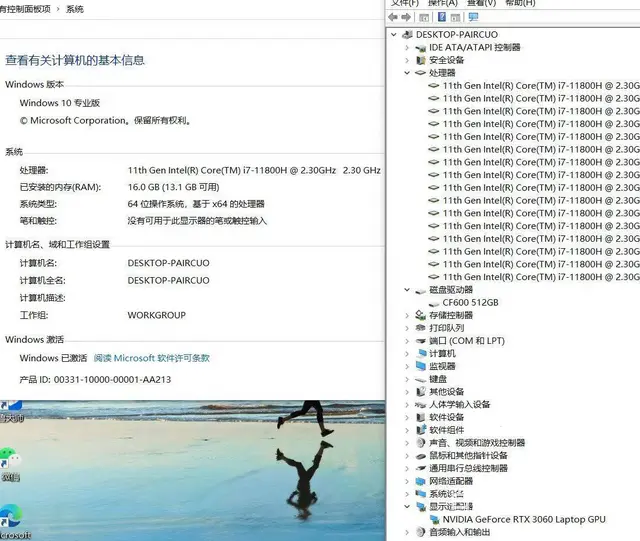Select the 磁盘驱动器 tree label
Viewport: 640px width, 541px height.
(x=451, y=290)
